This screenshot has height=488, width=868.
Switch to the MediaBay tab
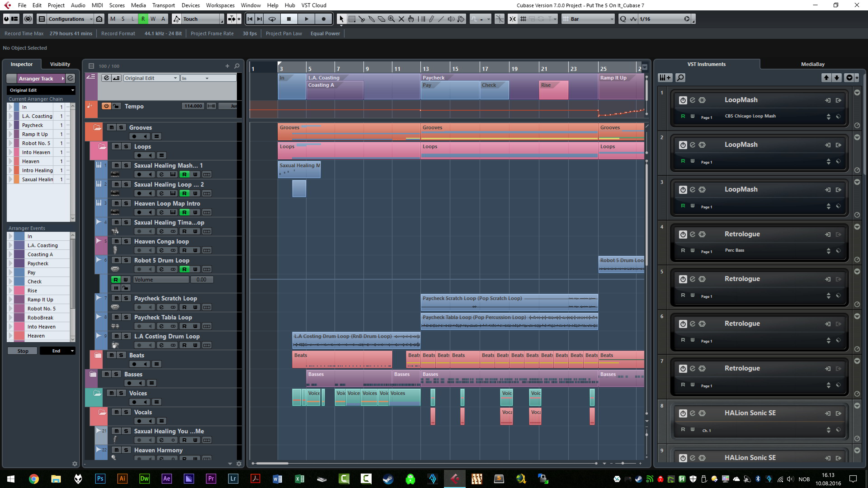click(812, 64)
